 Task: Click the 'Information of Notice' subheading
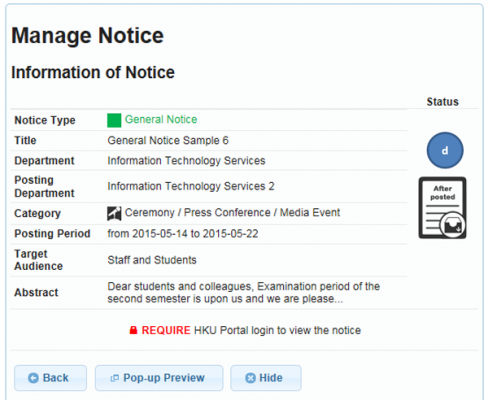tap(93, 72)
